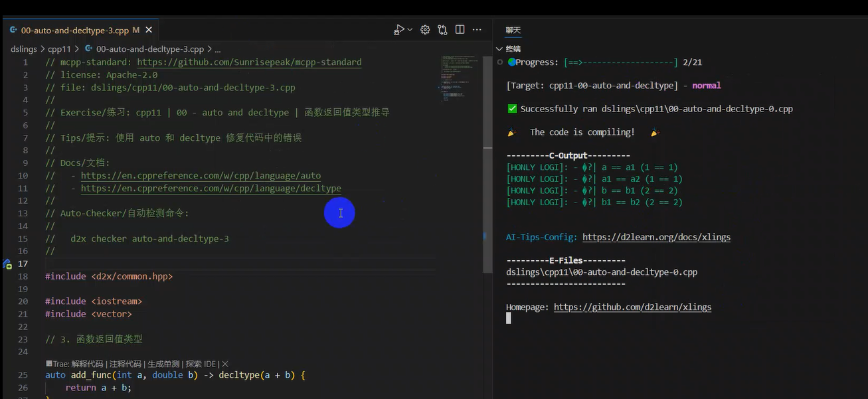Expand the breadcrumb ellipsis symbol item
The image size is (868, 399).
pos(218,49)
